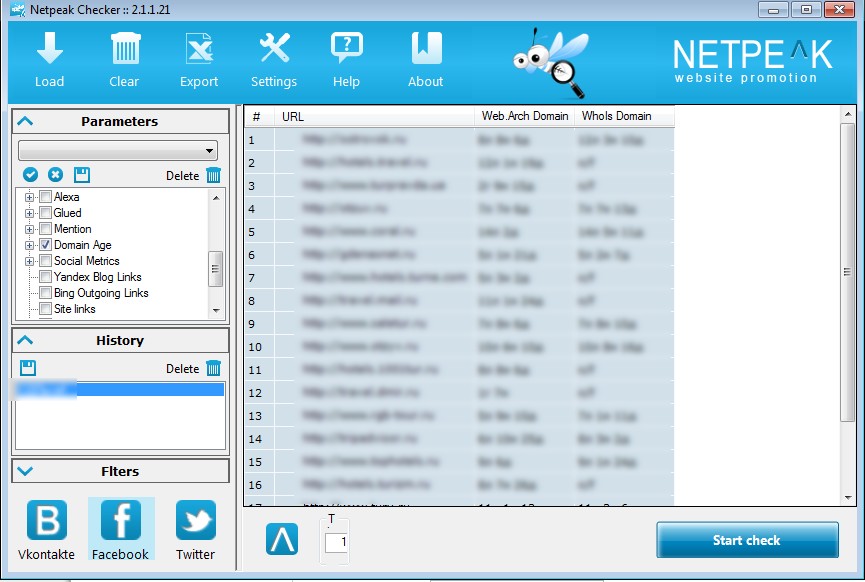Expand the Filters panel
The width and height of the screenshot is (865, 582).
tap(26, 471)
